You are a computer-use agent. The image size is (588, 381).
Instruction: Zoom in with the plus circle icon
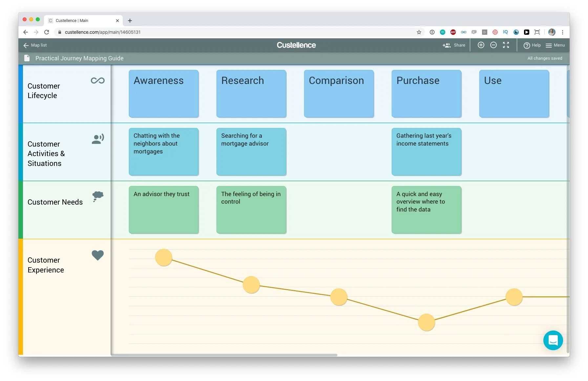coord(481,45)
